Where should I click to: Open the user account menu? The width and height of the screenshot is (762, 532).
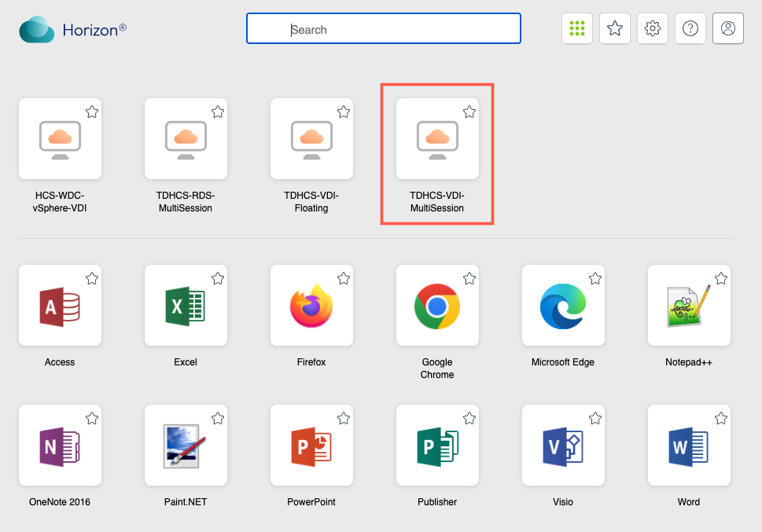pos(727,28)
